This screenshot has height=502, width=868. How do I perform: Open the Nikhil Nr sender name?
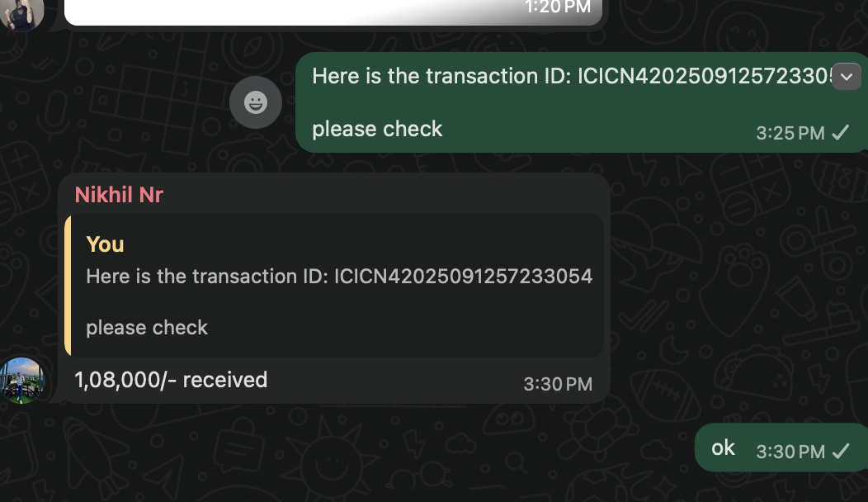pos(119,195)
